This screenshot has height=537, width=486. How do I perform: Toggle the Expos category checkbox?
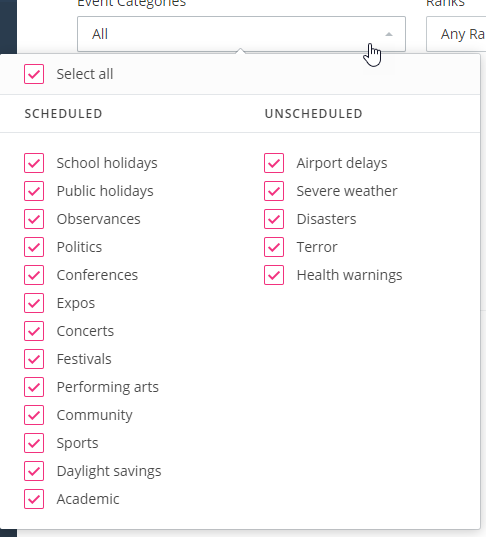(x=34, y=303)
